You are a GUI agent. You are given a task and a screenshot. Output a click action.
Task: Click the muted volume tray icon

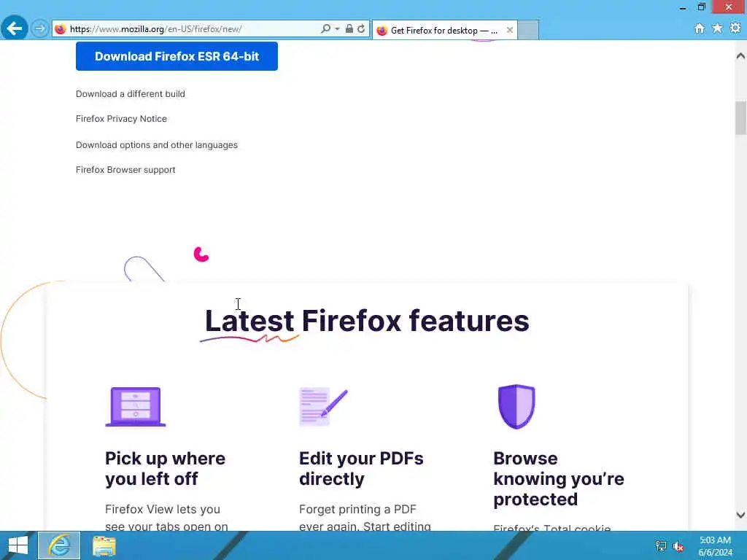678,546
